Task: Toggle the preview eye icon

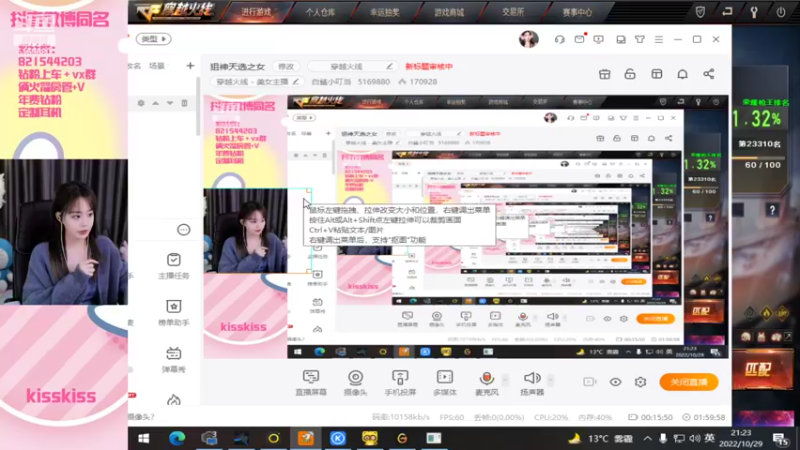Action: [x=615, y=382]
